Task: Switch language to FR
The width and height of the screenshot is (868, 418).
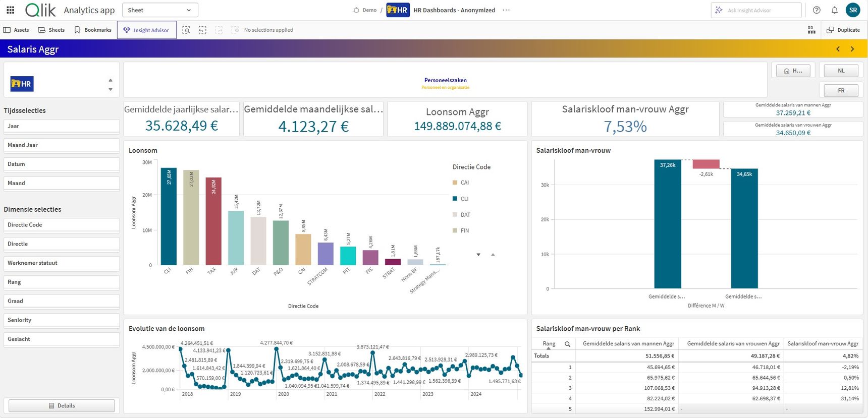Action: coord(841,91)
